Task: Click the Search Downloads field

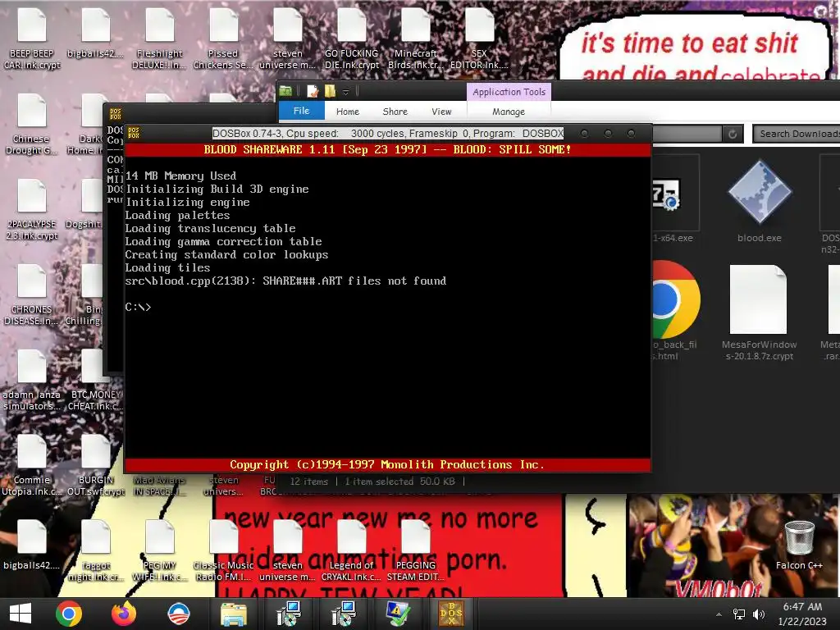Action: click(x=797, y=134)
